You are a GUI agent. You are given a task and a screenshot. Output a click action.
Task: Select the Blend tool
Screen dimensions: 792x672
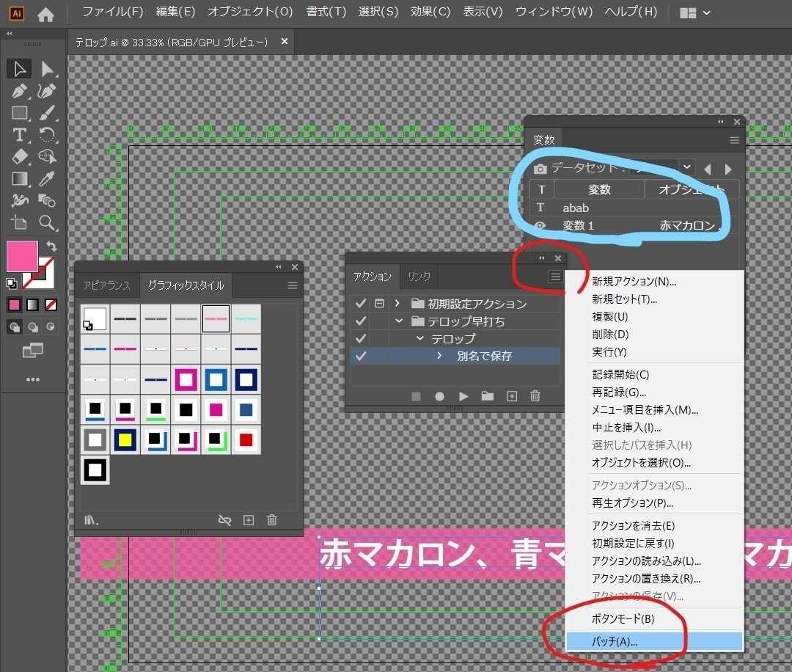pyautogui.click(x=47, y=200)
